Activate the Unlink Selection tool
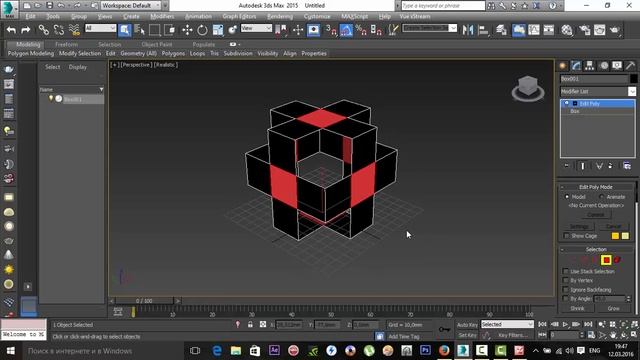The height and width of the screenshot is (360, 640). tap(59, 30)
